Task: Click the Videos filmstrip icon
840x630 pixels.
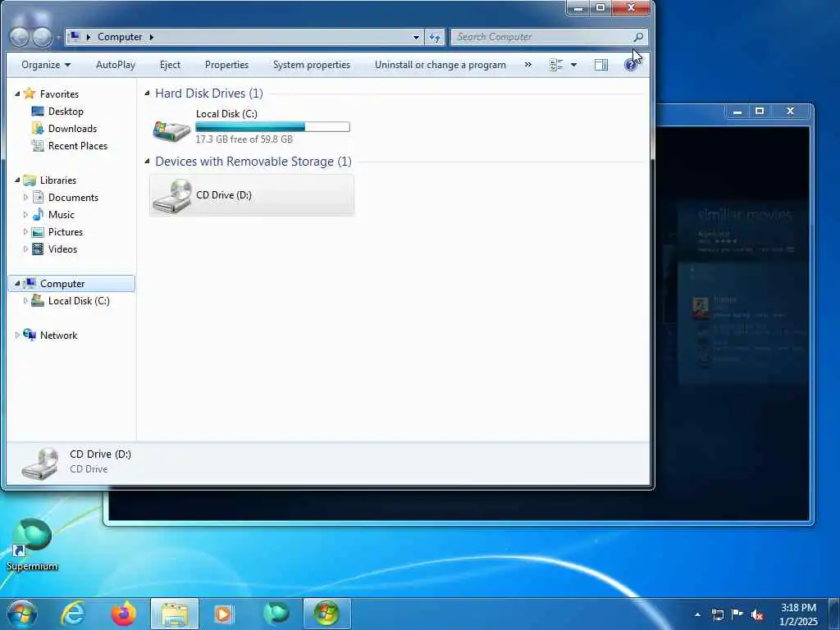Action: pos(38,249)
